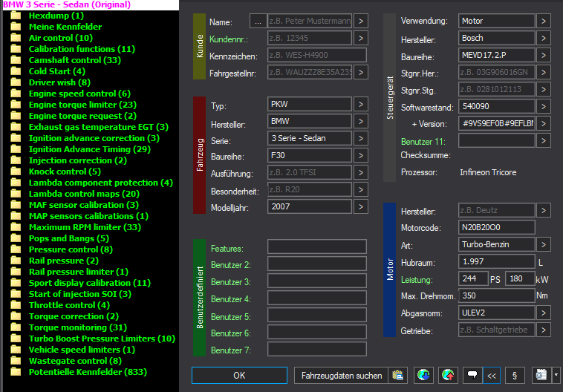The width and height of the screenshot is (563, 392).
Task: Click the document settings icon at bottom right
Action: click(x=541, y=376)
